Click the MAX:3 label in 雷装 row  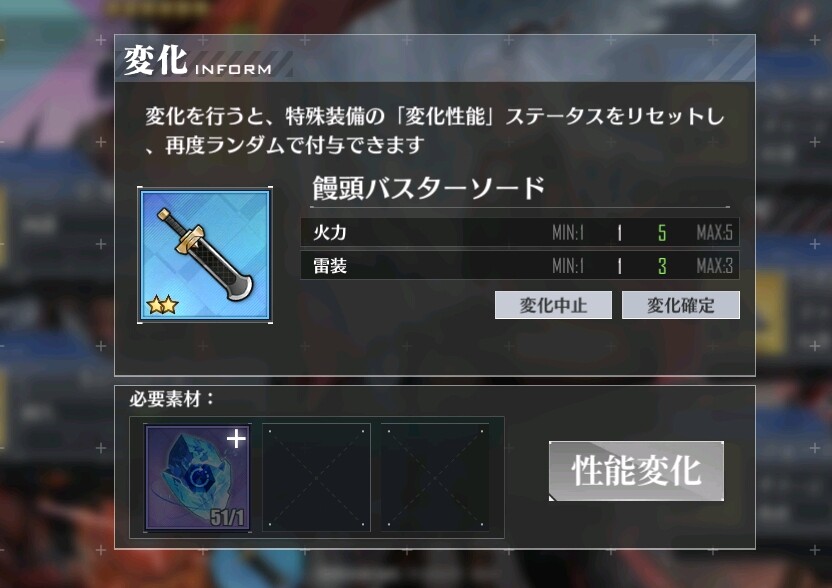click(714, 266)
